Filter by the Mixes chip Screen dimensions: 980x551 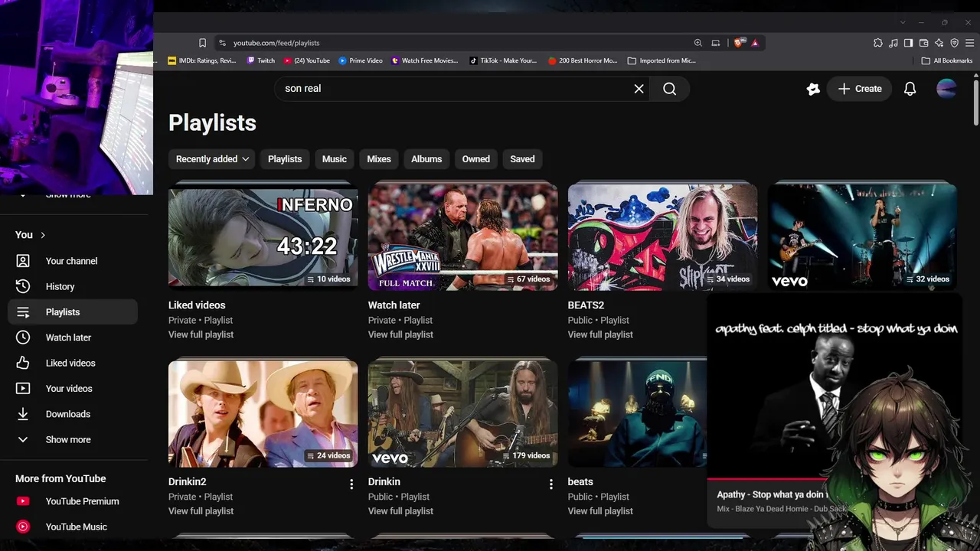pos(379,159)
